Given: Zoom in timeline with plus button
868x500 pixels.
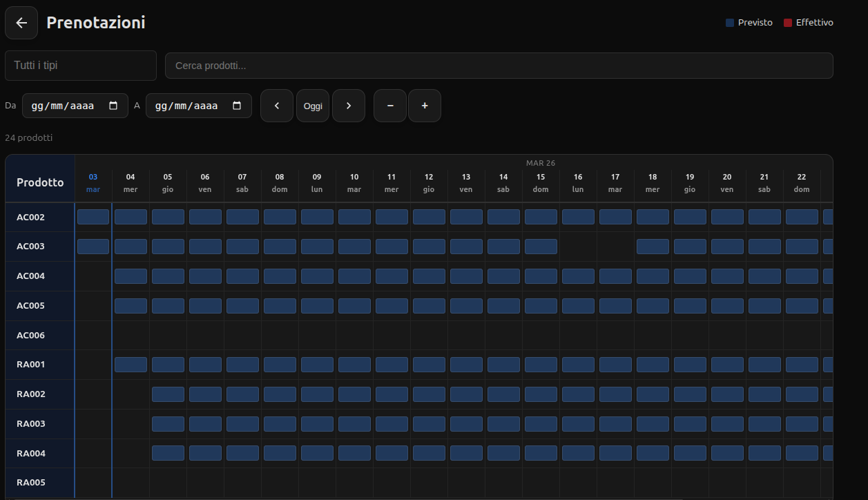Looking at the screenshot, I should click(425, 106).
